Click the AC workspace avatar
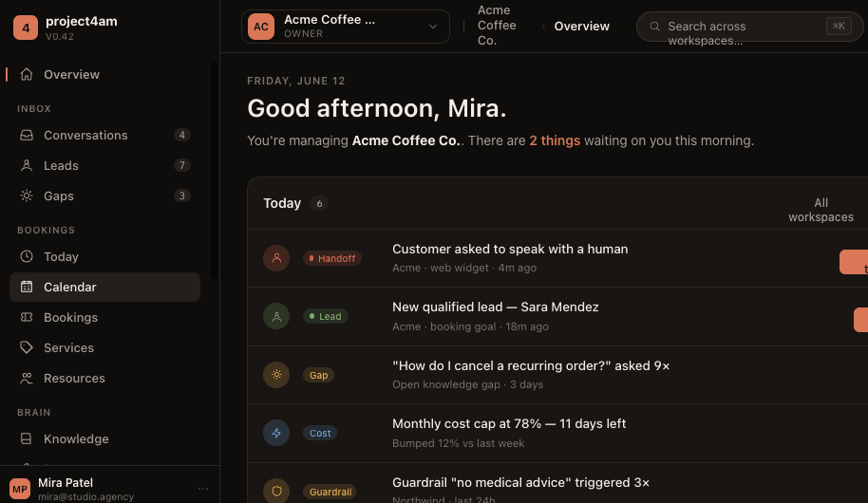 [261, 27]
